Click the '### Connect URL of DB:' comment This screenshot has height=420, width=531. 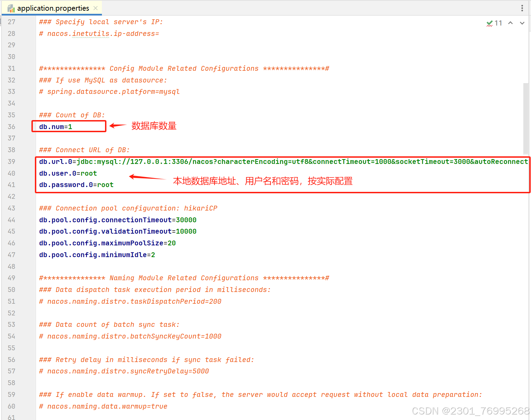coord(84,150)
